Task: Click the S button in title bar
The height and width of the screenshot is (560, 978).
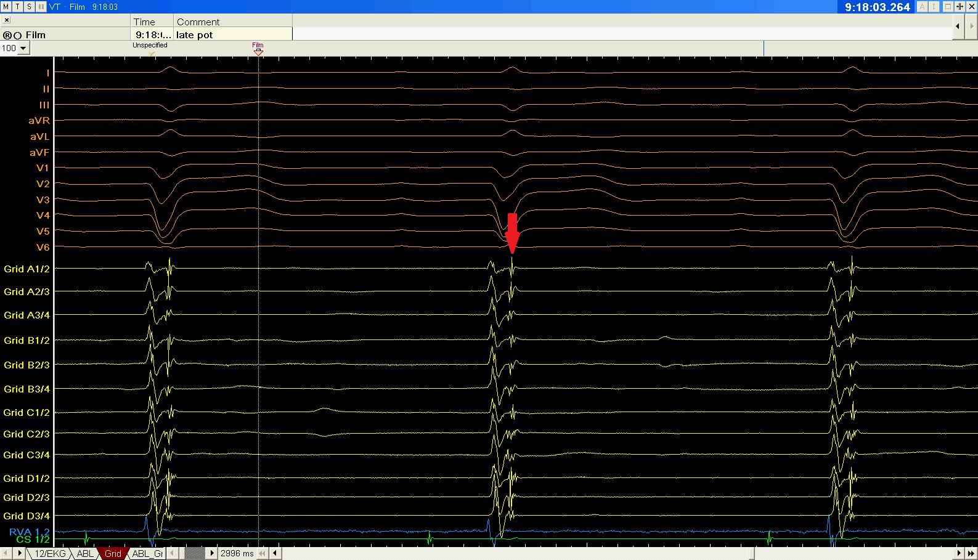Action: (x=29, y=6)
